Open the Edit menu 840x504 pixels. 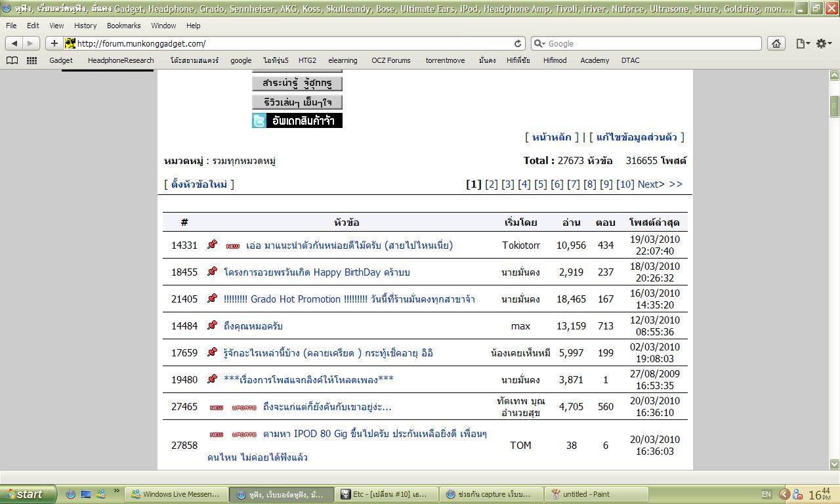click(x=33, y=26)
